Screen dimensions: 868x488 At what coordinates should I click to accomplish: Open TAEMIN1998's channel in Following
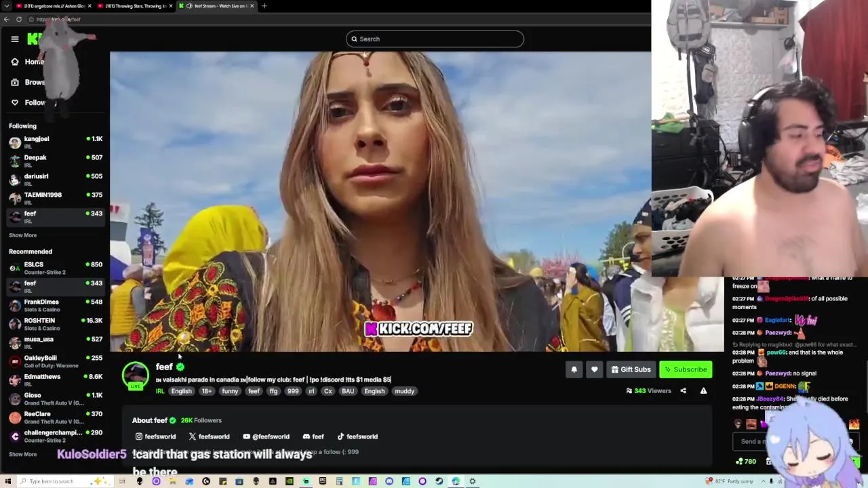56,198
